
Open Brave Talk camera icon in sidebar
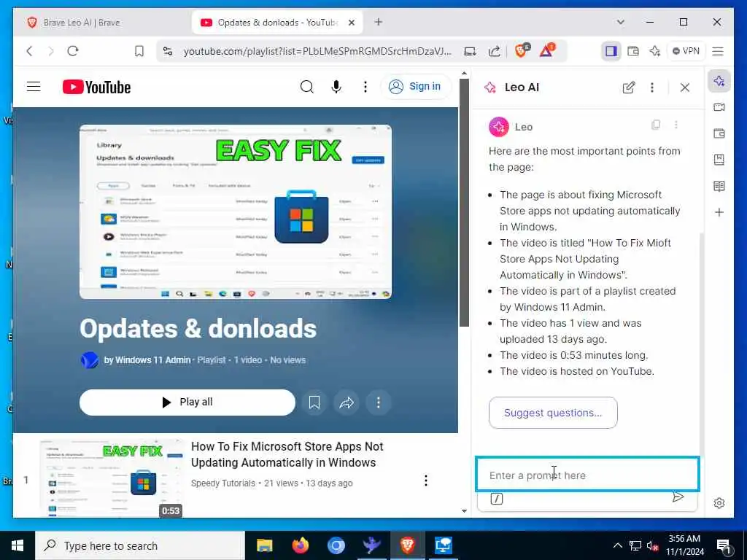click(x=719, y=107)
